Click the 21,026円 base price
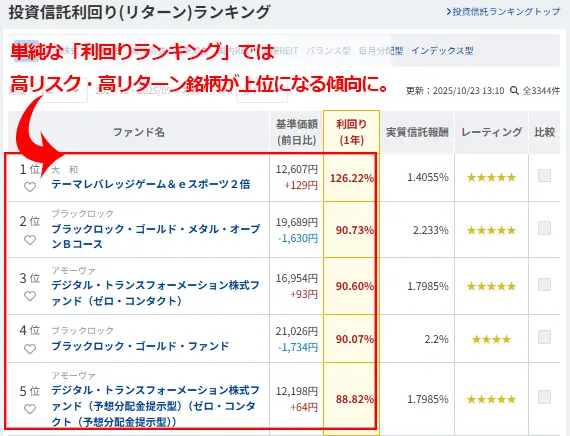 297,331
